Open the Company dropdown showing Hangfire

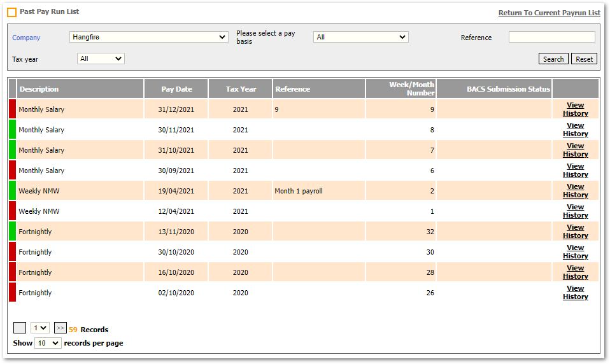click(x=148, y=37)
